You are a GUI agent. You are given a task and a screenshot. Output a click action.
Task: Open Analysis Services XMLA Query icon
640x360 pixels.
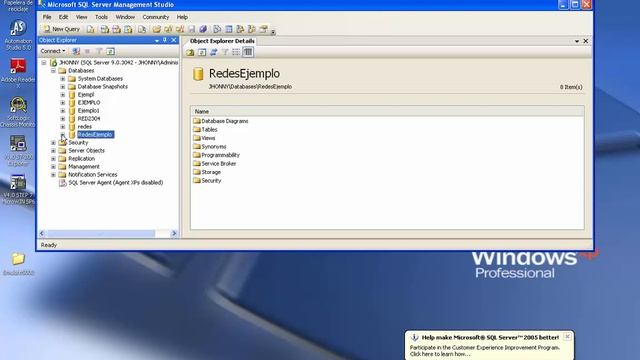(x=129, y=29)
